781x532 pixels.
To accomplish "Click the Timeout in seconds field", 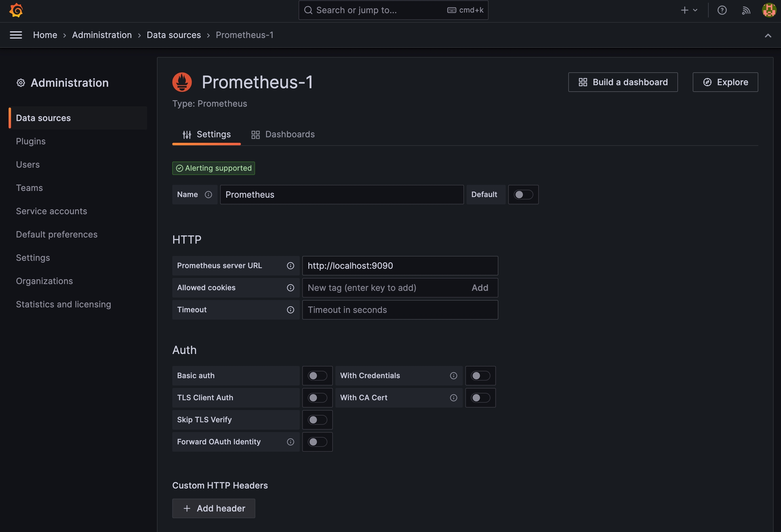I will (400, 310).
